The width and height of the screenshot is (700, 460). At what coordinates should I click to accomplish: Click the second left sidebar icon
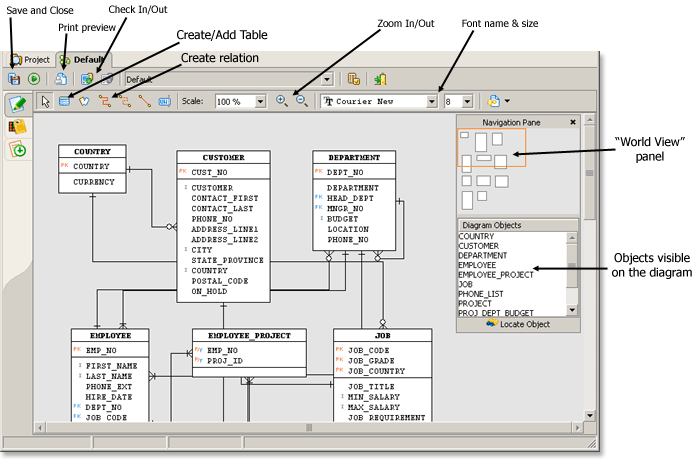pyautogui.click(x=18, y=127)
